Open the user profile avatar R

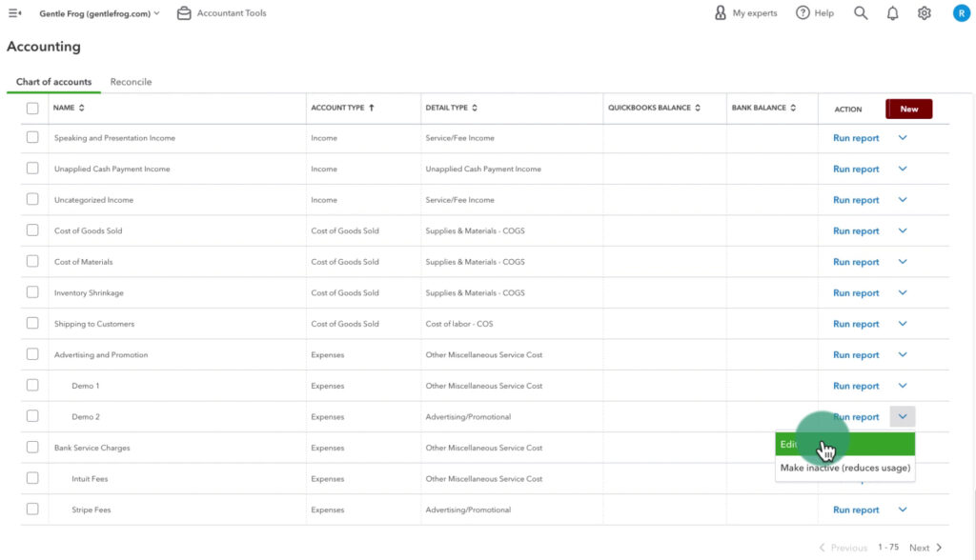click(961, 13)
